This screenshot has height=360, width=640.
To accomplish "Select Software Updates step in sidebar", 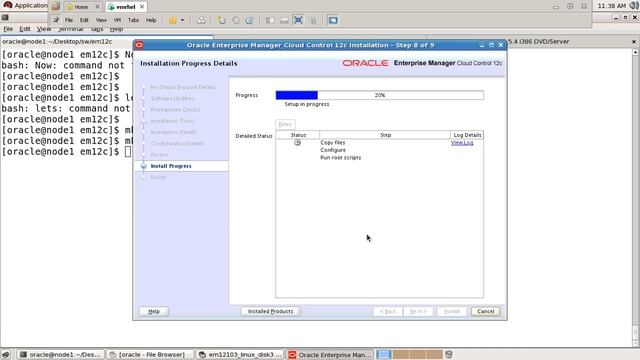I will pyautogui.click(x=172, y=99).
